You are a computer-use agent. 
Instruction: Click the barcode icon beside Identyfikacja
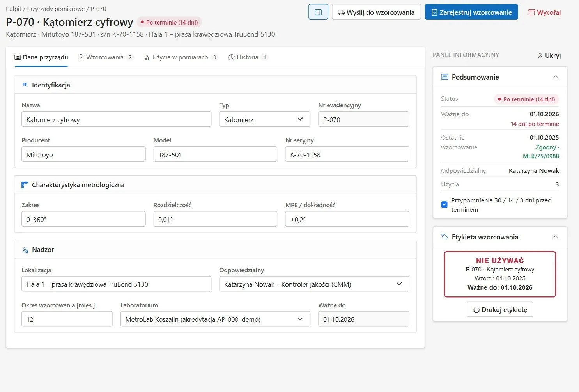25,85
